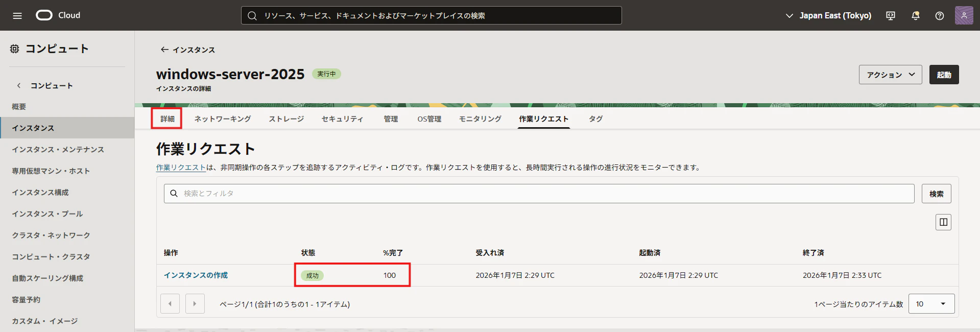The height and width of the screenshot is (332, 980).
Task: Click the 2026年1月7日 2:33 UTC finish time
Action: (x=842, y=275)
